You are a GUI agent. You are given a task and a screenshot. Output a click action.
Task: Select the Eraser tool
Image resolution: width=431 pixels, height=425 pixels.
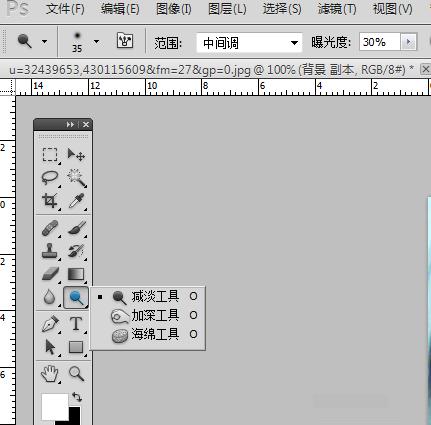[50, 274]
